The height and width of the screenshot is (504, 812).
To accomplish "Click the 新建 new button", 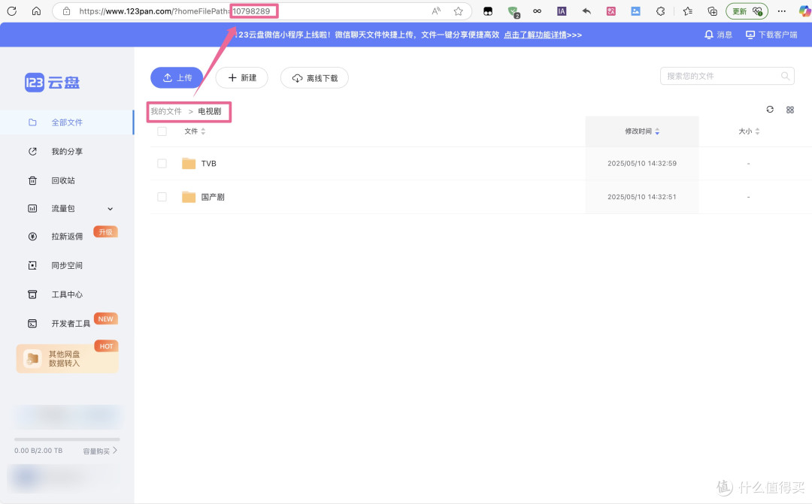I will click(x=242, y=77).
